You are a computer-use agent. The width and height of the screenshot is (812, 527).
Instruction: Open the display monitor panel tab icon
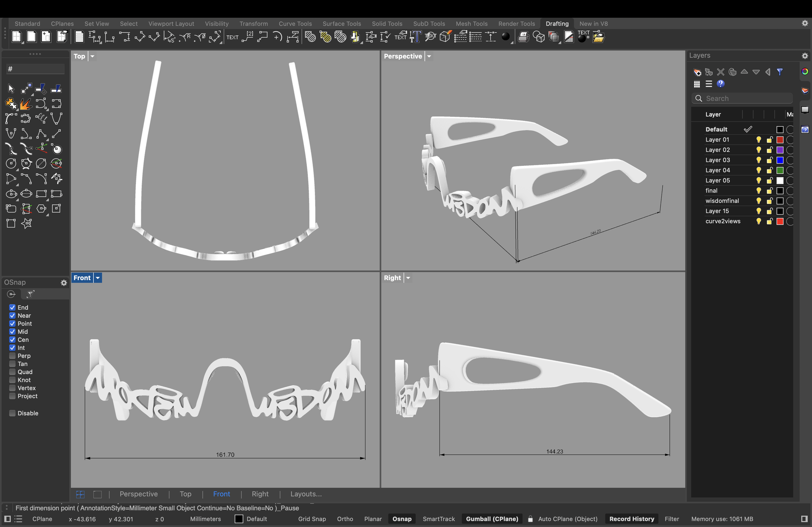point(805,109)
